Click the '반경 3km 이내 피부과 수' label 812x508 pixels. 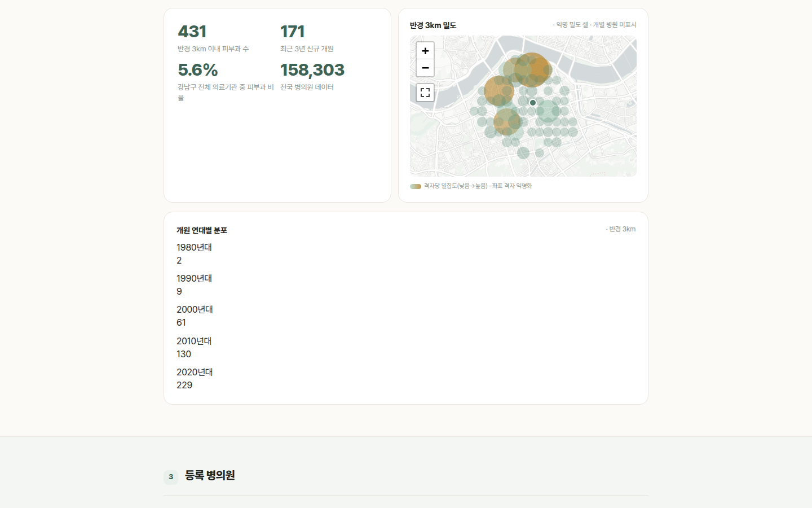click(213, 49)
